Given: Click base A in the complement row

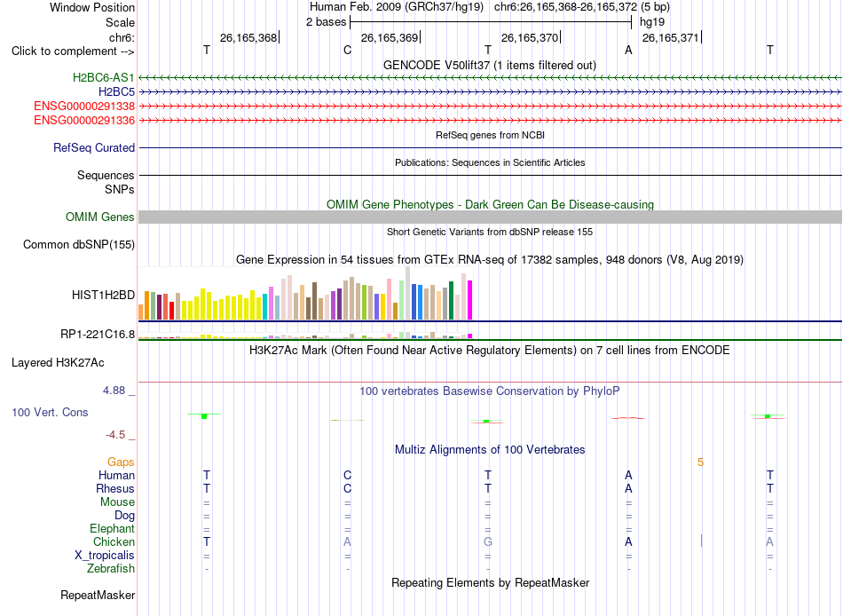Looking at the screenshot, I should tap(628, 50).
